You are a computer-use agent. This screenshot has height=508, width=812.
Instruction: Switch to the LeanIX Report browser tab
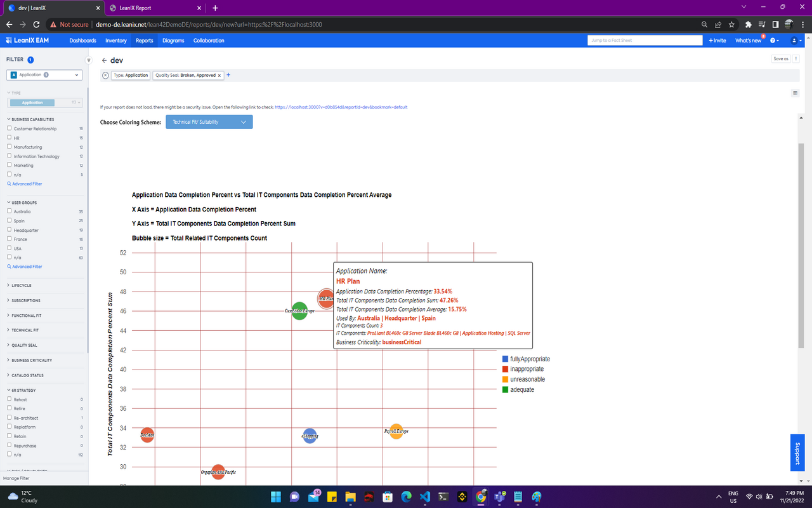154,8
